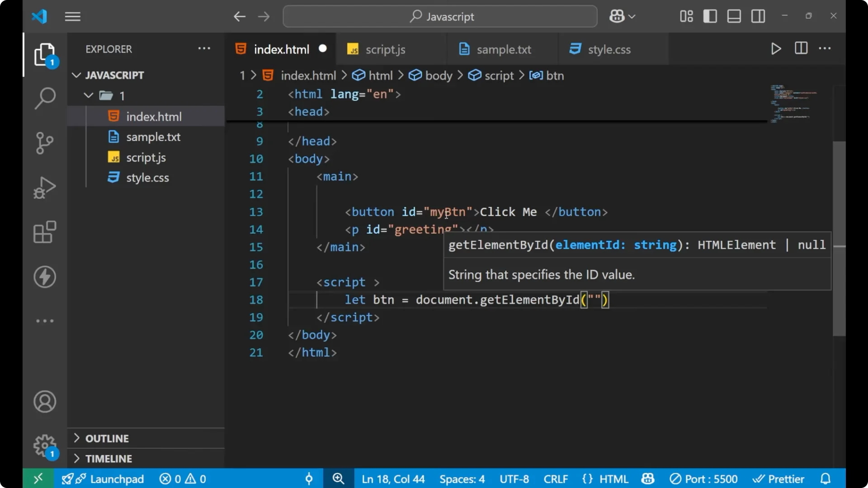
Task: Toggle the bottom panel visibility
Action: click(x=733, y=16)
